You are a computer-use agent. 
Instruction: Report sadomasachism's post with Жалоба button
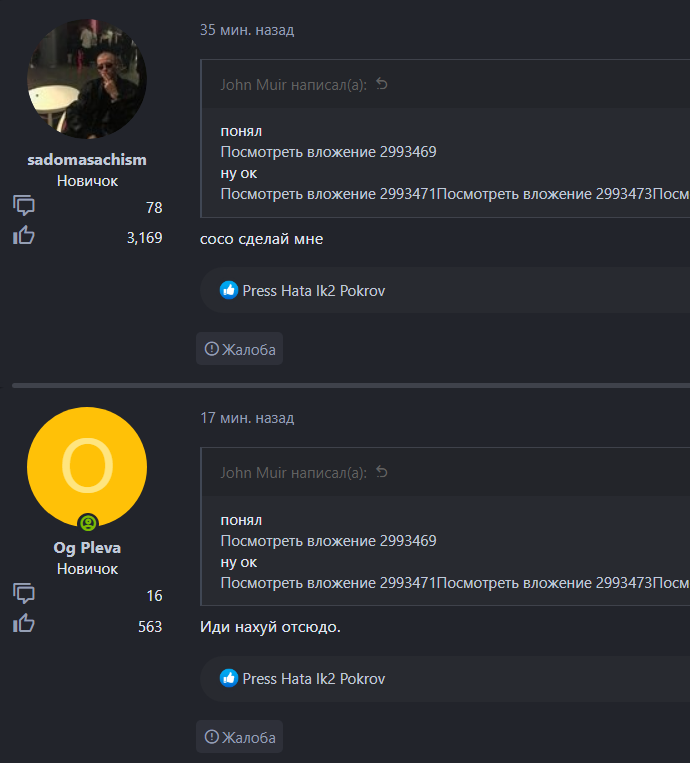pos(240,349)
